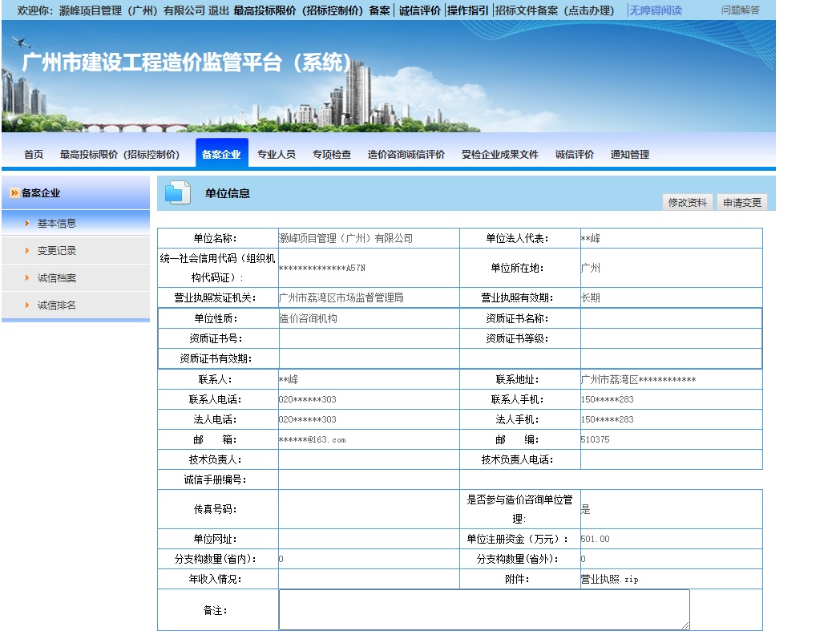This screenshot has width=840, height=631.
Task: Open the 通知管理 tab
Action: pos(630,155)
